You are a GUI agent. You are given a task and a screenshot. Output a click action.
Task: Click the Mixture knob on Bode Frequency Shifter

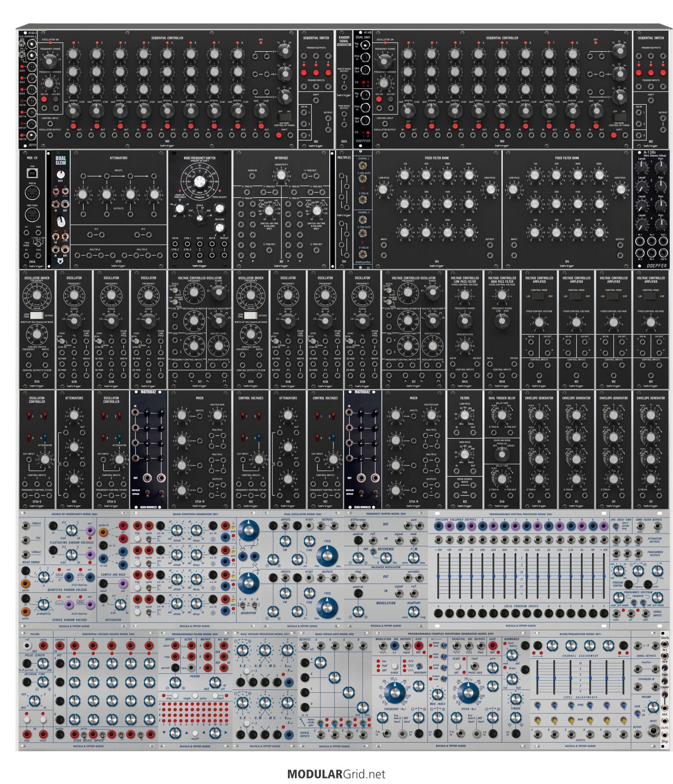[x=219, y=228]
